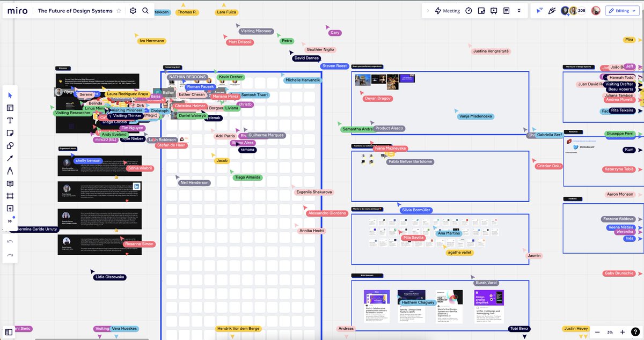Click 'Aaron Monson' cursor label

[620, 194]
